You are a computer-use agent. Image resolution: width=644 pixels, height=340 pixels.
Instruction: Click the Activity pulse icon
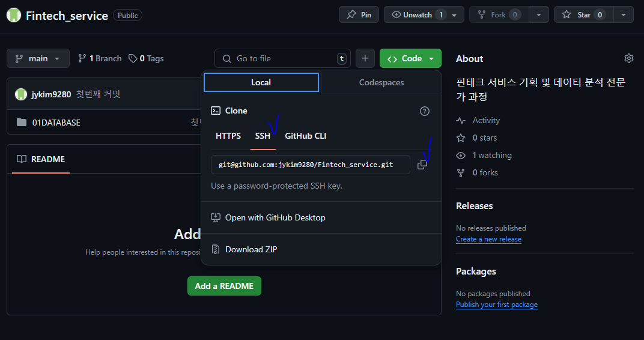pyautogui.click(x=461, y=121)
